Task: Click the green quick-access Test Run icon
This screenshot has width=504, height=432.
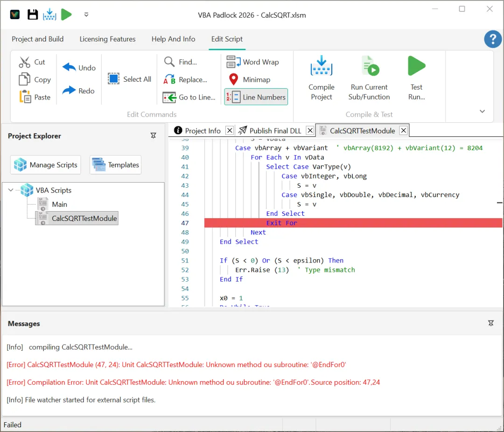Action: coord(67,15)
